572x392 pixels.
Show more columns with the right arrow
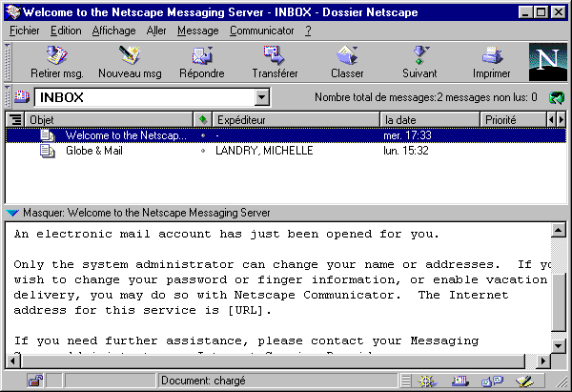tap(562, 120)
